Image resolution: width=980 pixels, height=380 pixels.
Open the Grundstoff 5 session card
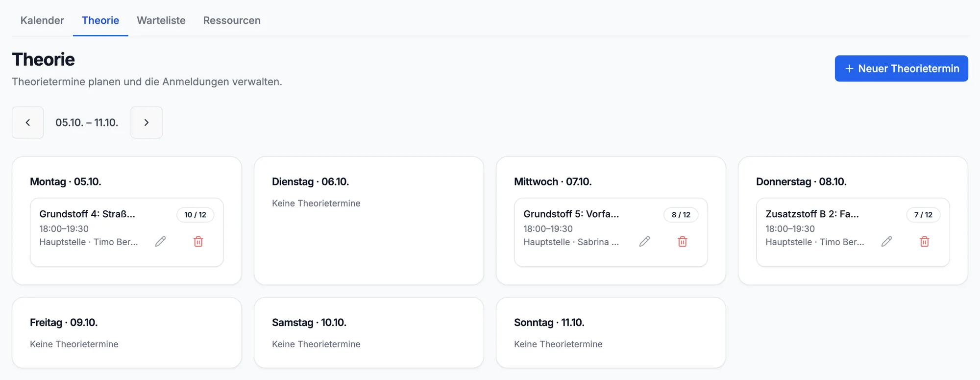611,232
